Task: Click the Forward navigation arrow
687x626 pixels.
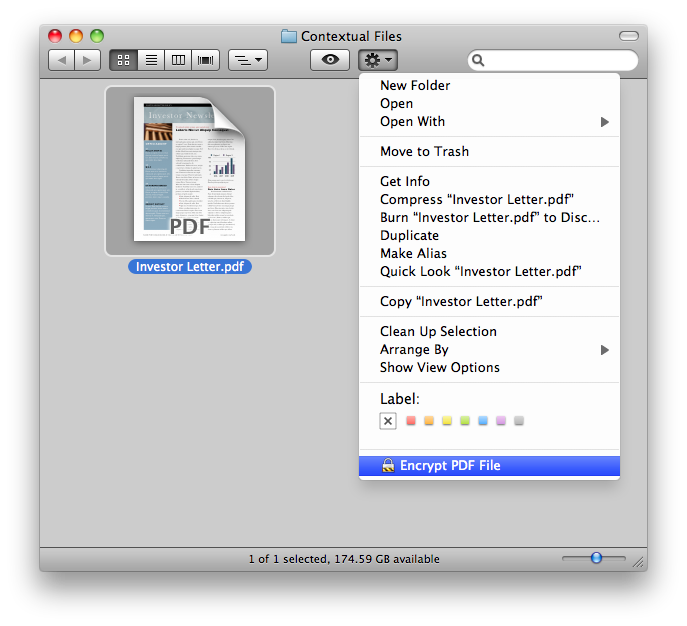Action: coord(88,60)
